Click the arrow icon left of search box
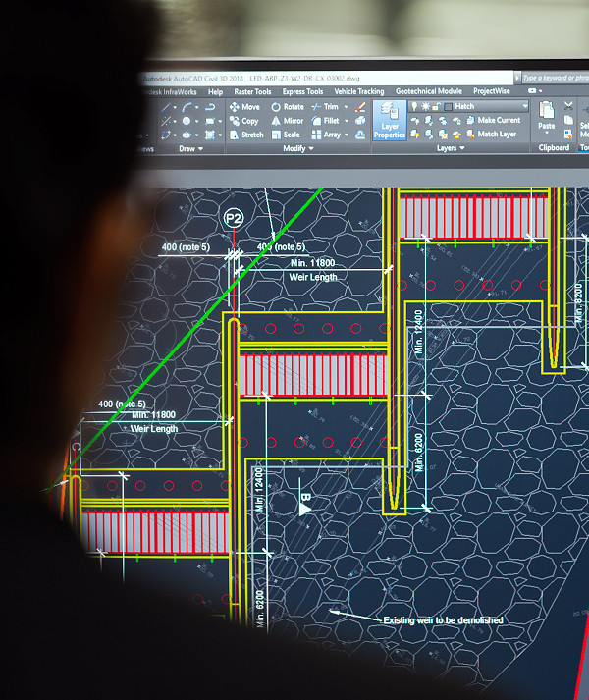 pyautogui.click(x=517, y=78)
